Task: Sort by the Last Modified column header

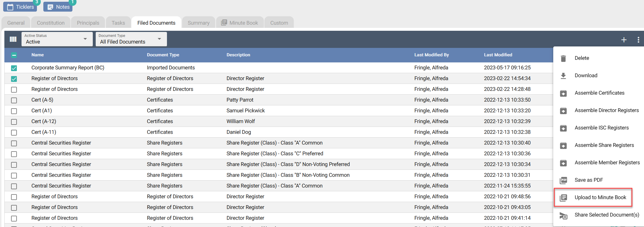Action: point(498,55)
